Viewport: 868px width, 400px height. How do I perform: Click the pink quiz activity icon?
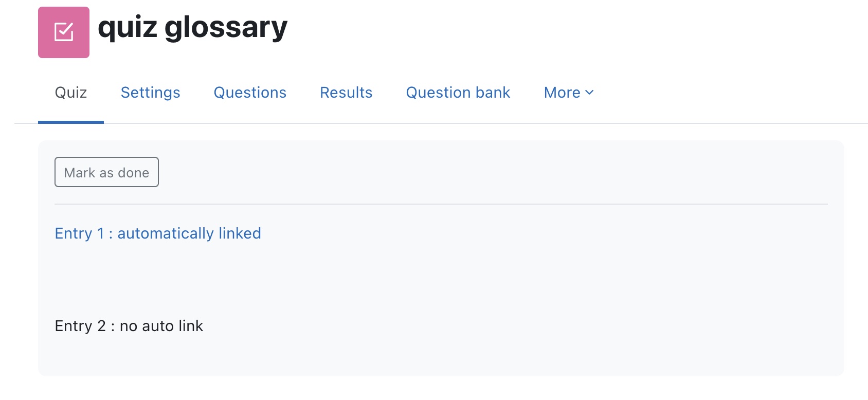(x=64, y=32)
